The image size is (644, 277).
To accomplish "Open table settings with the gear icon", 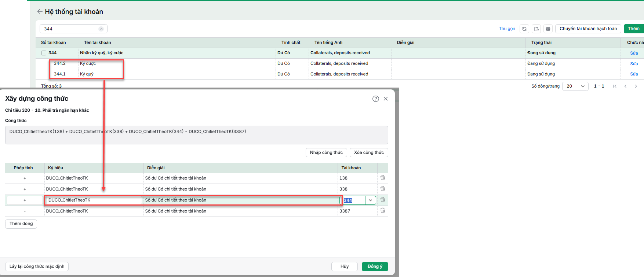I will coord(548,29).
